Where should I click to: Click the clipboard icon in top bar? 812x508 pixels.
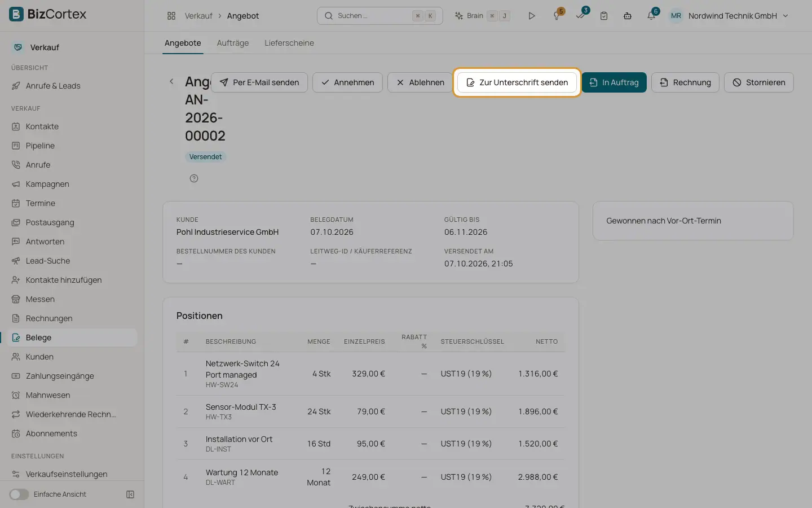[604, 16]
